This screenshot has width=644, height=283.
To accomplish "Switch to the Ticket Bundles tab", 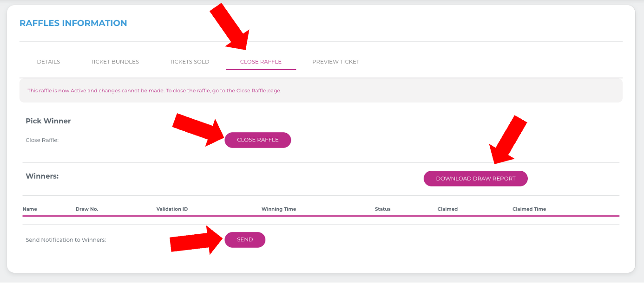I will pyautogui.click(x=115, y=62).
